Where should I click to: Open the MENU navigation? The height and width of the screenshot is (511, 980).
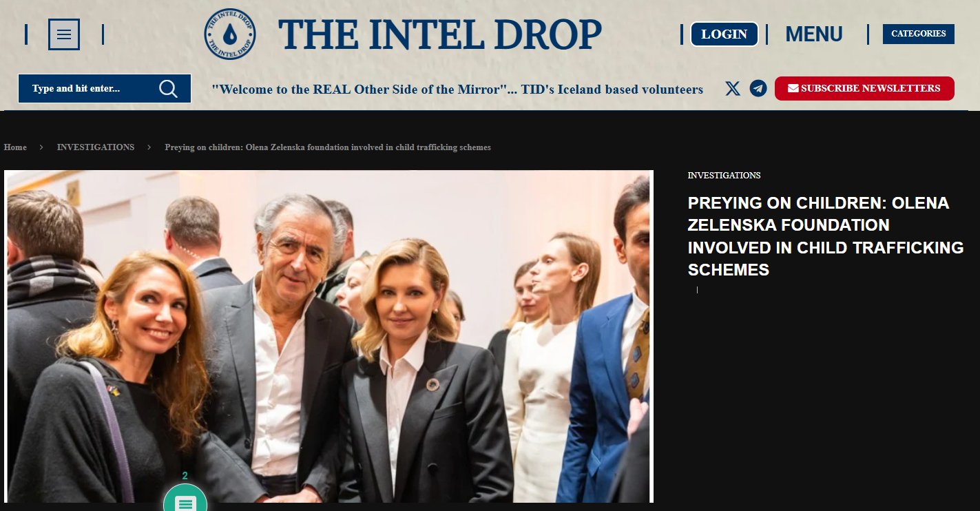coord(814,34)
